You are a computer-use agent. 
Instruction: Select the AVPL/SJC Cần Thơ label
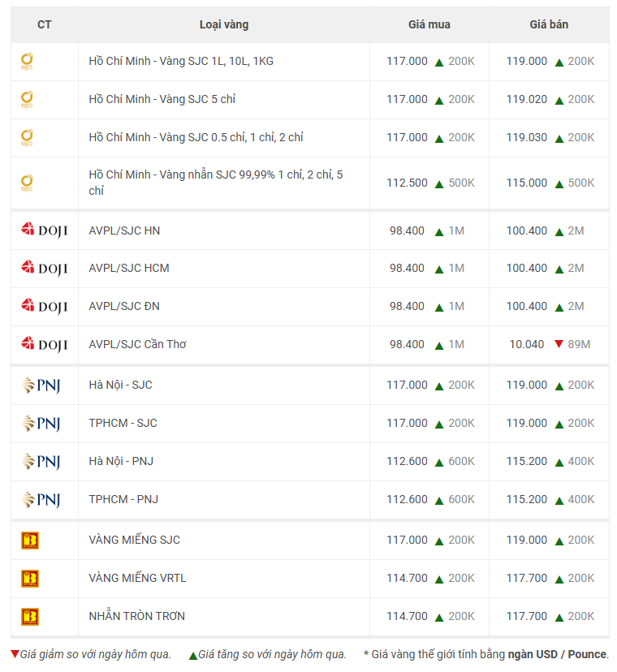[138, 345]
